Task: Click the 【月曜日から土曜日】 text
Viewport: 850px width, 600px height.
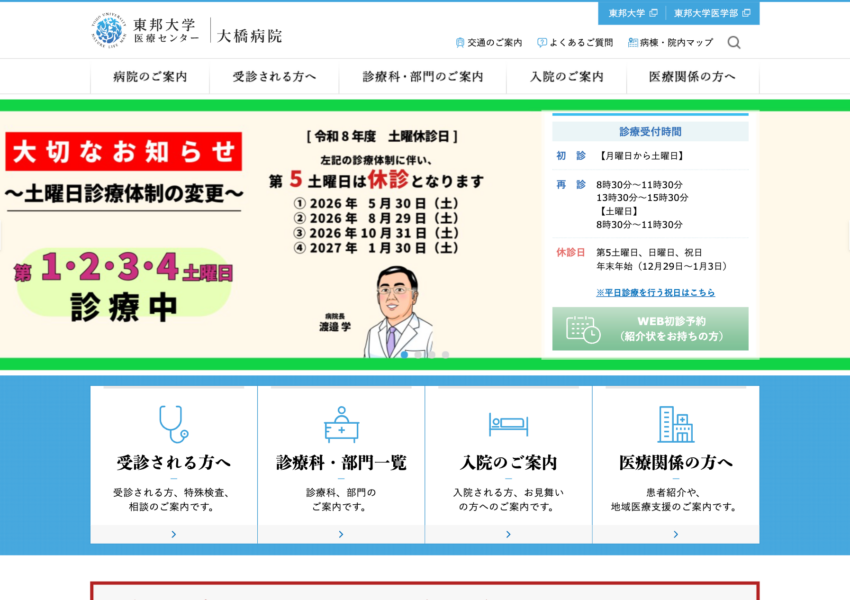Action: [642, 156]
